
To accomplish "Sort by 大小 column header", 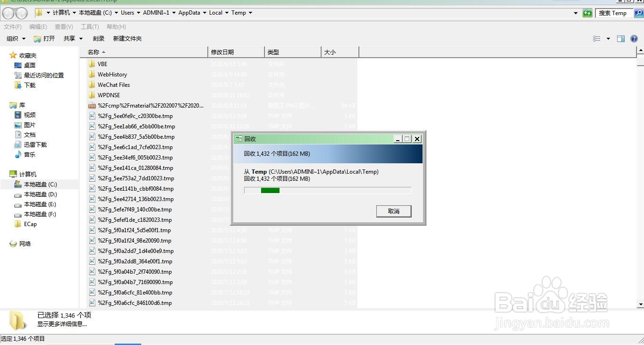I will 340,52.
